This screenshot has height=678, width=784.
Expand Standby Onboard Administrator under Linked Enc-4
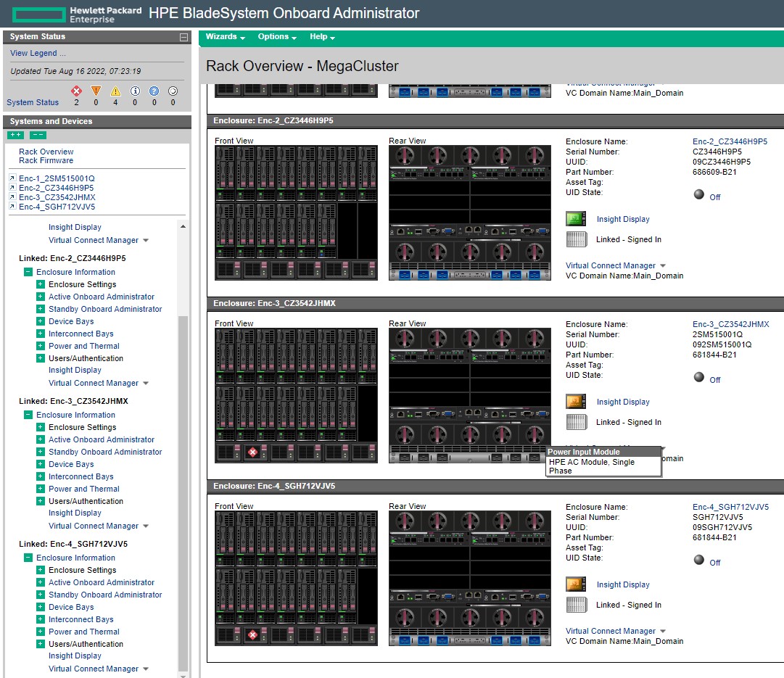41,595
